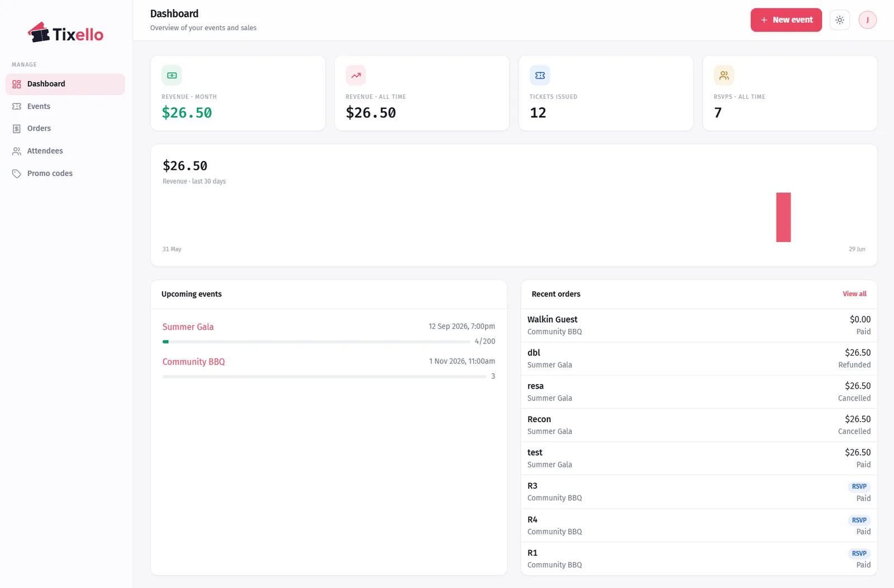
Task: Click the Summer Gala ticket progress bar
Action: tap(316, 341)
